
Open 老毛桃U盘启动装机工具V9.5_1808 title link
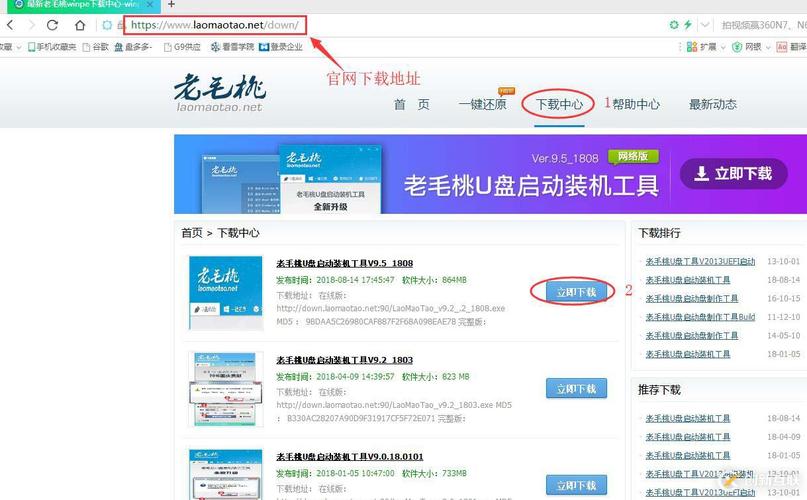coord(344,263)
